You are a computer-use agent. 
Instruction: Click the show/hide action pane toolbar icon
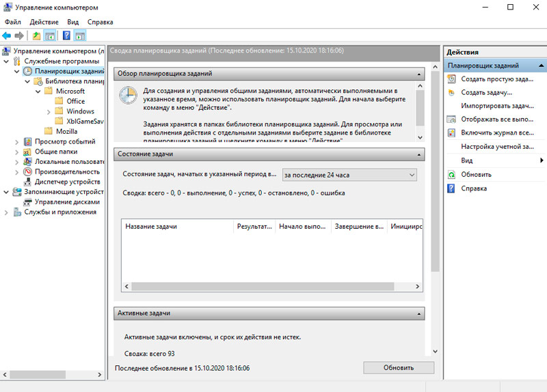pyautogui.click(x=80, y=36)
